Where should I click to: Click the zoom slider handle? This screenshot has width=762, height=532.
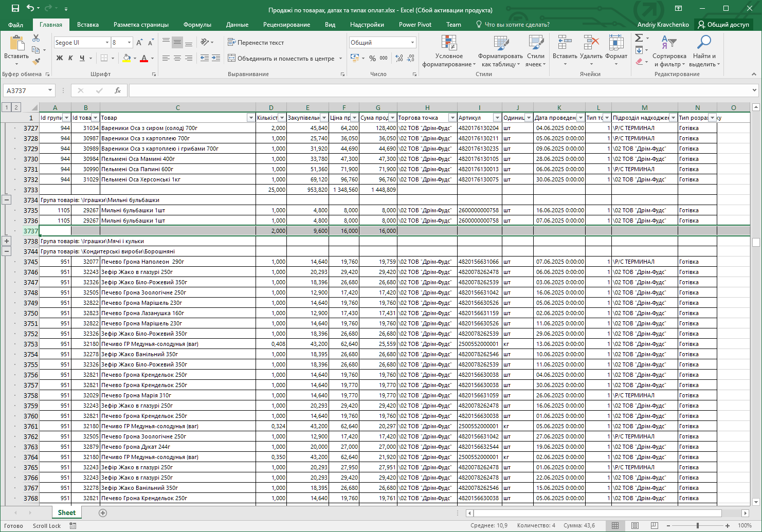pyautogui.click(x=698, y=525)
